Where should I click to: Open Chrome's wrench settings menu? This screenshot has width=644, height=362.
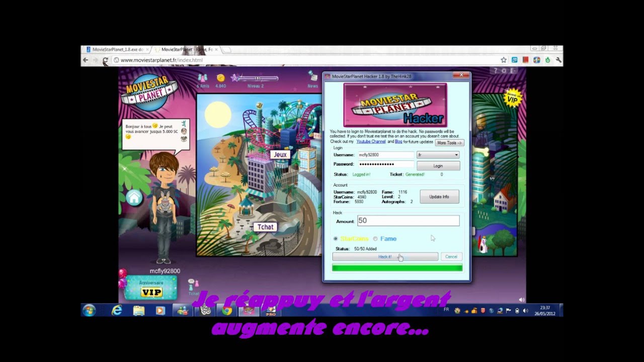pos(558,60)
